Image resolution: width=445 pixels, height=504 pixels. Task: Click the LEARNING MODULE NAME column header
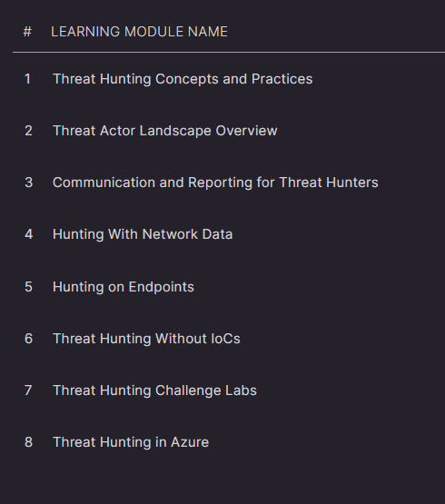139,32
